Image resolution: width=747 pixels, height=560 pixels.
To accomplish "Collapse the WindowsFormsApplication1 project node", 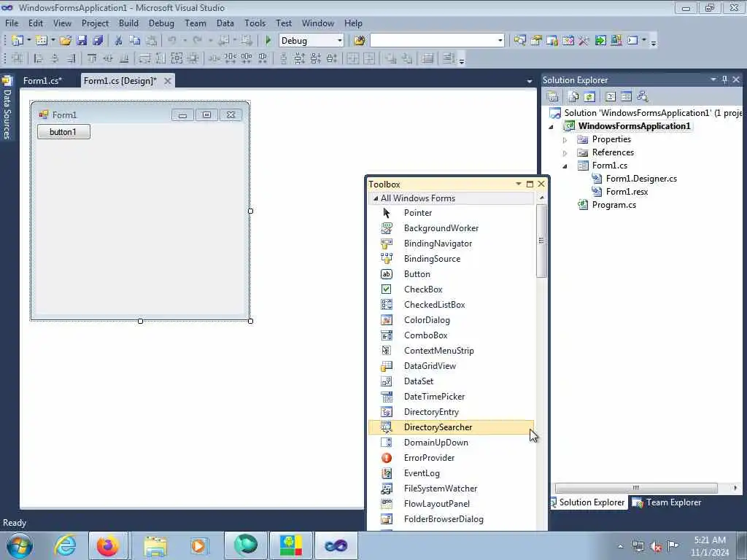I will pos(551,127).
